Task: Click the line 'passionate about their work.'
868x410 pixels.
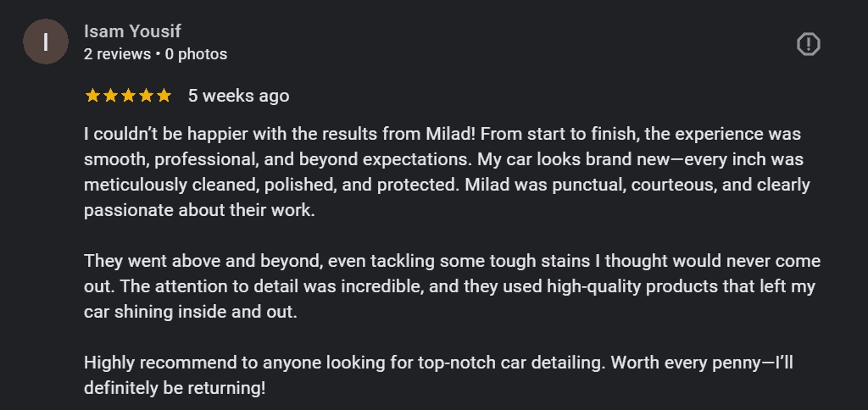Action: coord(199,211)
